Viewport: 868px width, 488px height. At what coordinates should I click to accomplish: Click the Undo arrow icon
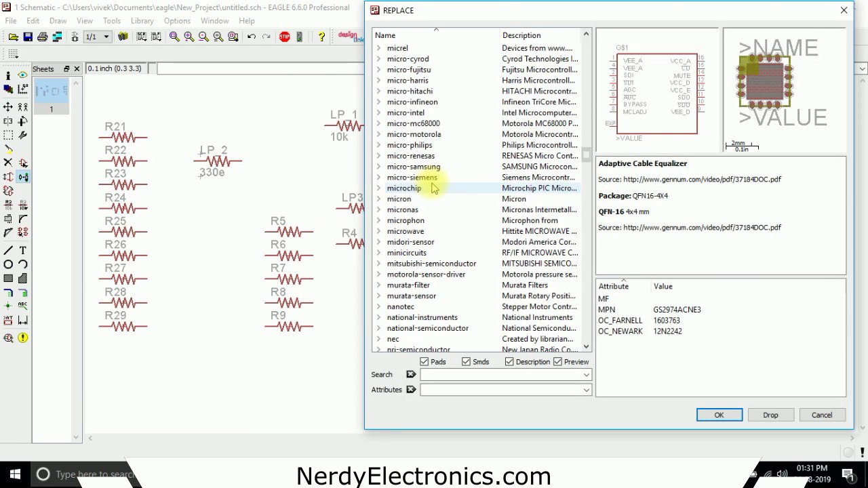click(x=252, y=37)
